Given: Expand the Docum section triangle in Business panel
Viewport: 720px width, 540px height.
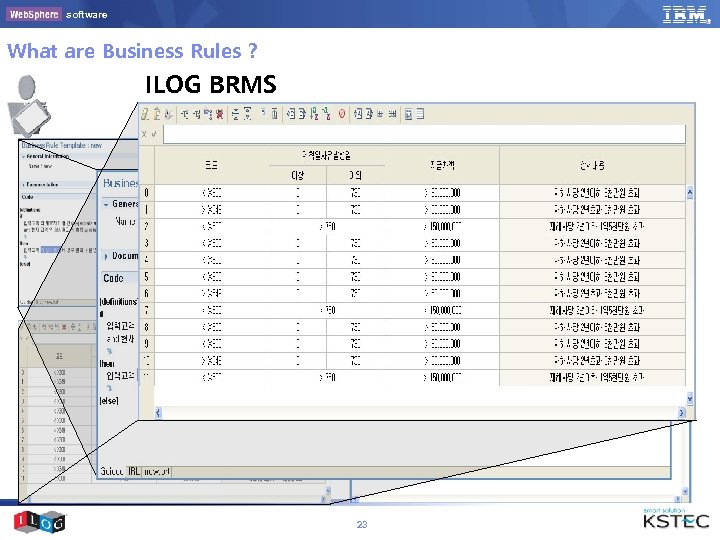Looking at the screenshot, I should [106, 256].
